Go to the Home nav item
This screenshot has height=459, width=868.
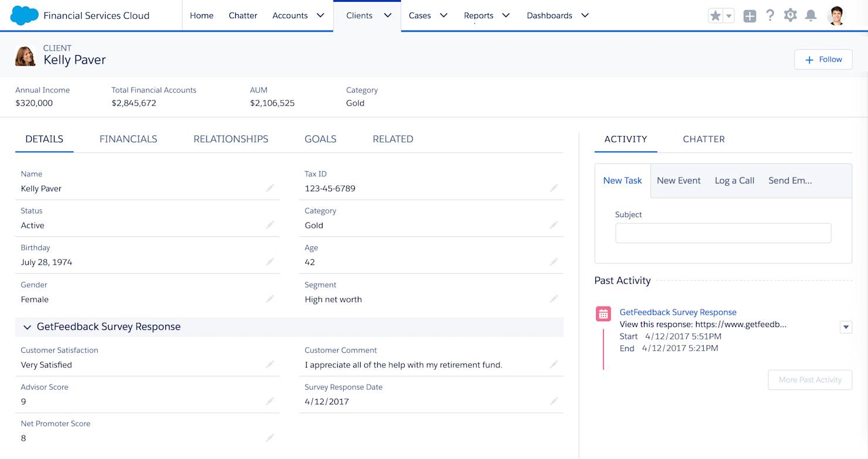tap(202, 16)
